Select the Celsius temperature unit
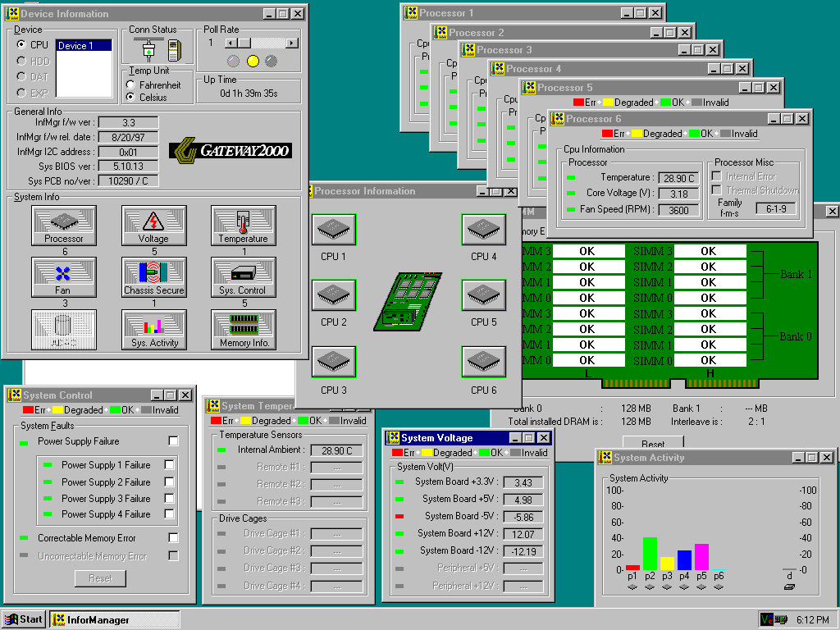The width and height of the screenshot is (840, 630). (131, 97)
